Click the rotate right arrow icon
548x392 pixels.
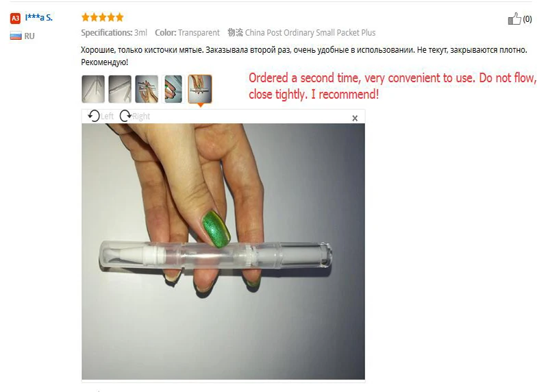(x=125, y=116)
